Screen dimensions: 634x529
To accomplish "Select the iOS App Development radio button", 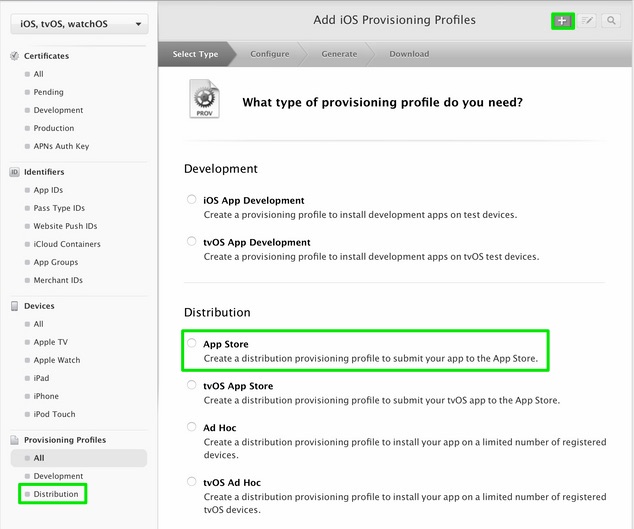I will click(191, 199).
